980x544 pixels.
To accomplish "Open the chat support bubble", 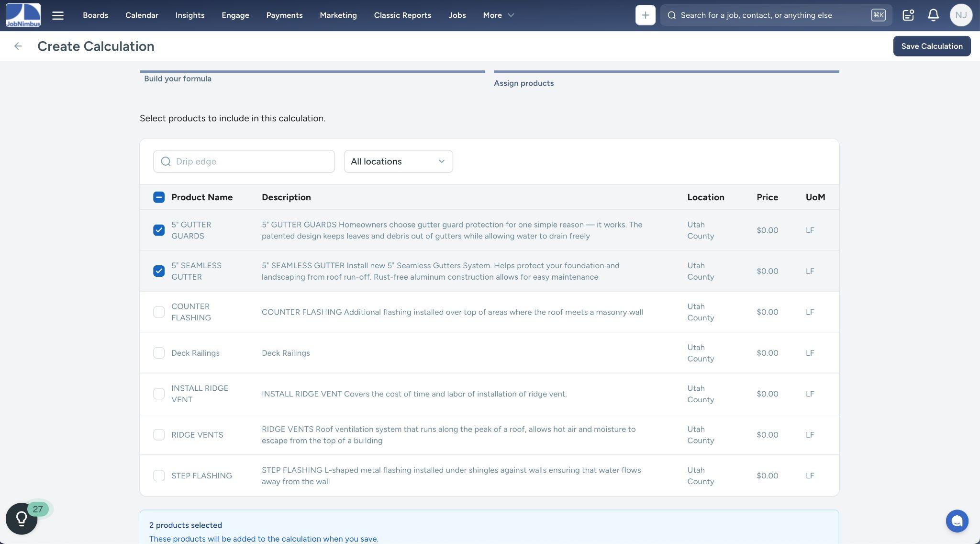I will pyautogui.click(x=957, y=521).
